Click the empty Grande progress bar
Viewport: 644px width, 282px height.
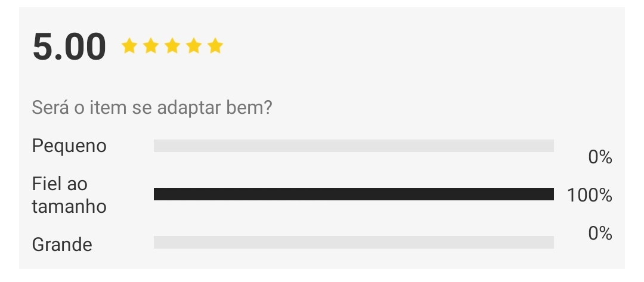[x=354, y=242]
